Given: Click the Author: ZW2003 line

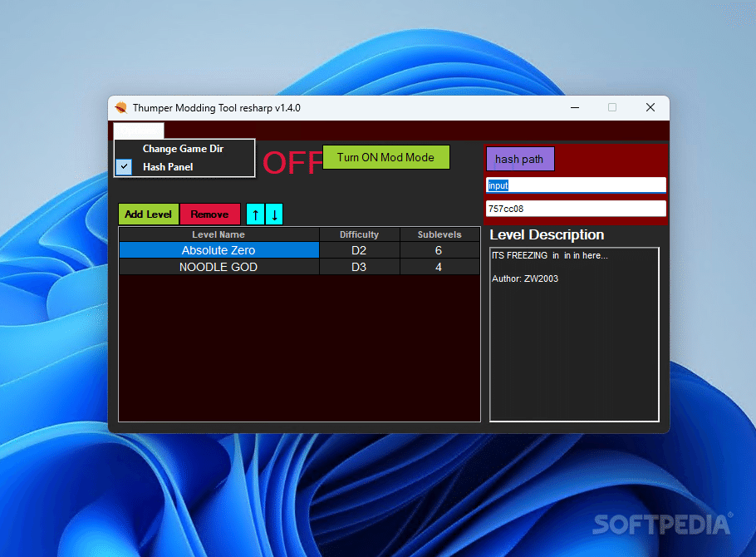Looking at the screenshot, I should pos(524,278).
